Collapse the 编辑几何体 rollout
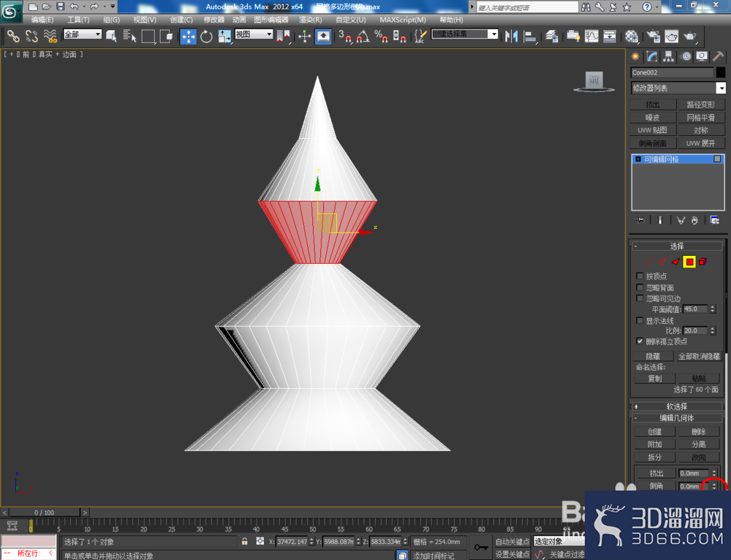The image size is (731, 560). pyautogui.click(x=676, y=417)
